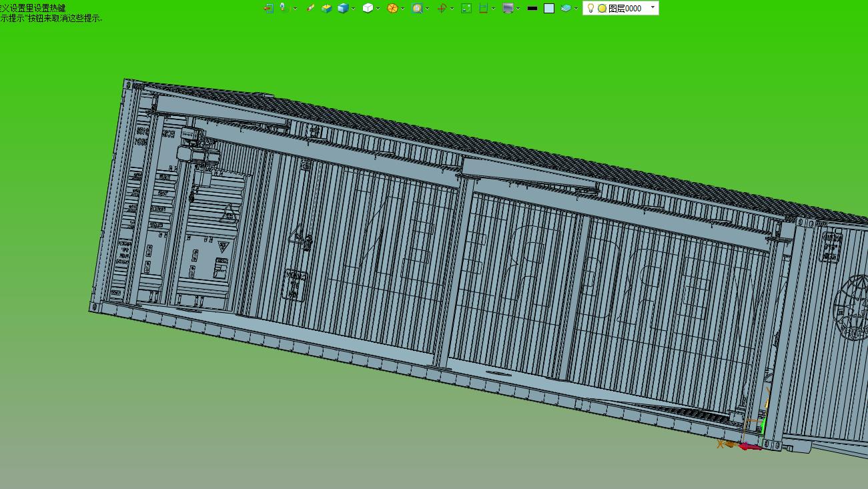This screenshot has width=868, height=489.
Task: Expand the monitor display dropdown arrow
Action: click(518, 9)
